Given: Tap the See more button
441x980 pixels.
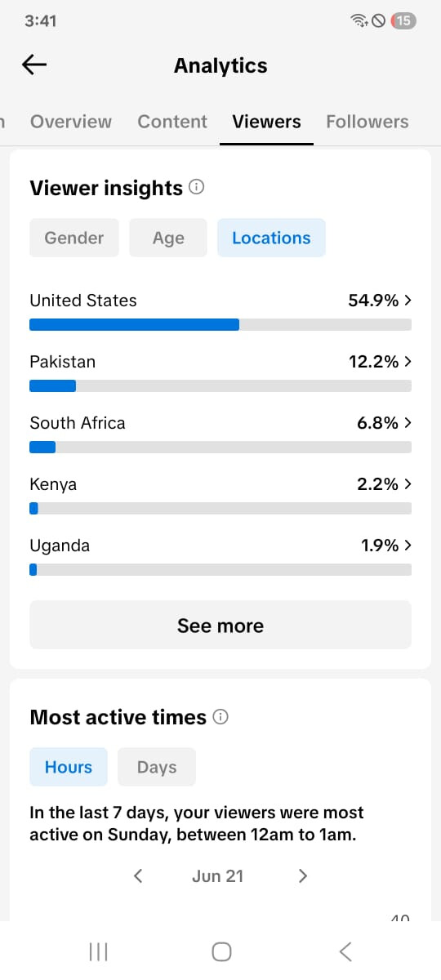Looking at the screenshot, I should [220, 625].
